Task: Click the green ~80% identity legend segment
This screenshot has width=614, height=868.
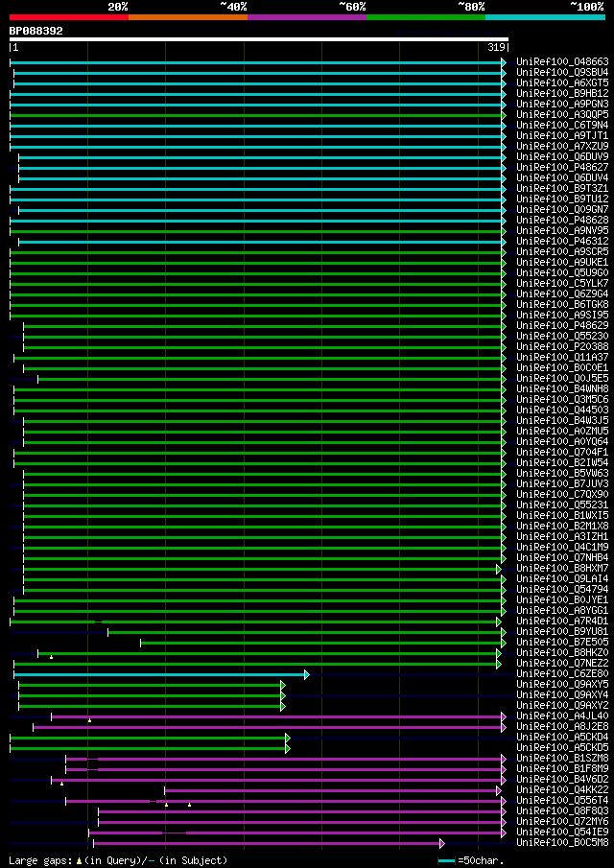Action: 426,17
